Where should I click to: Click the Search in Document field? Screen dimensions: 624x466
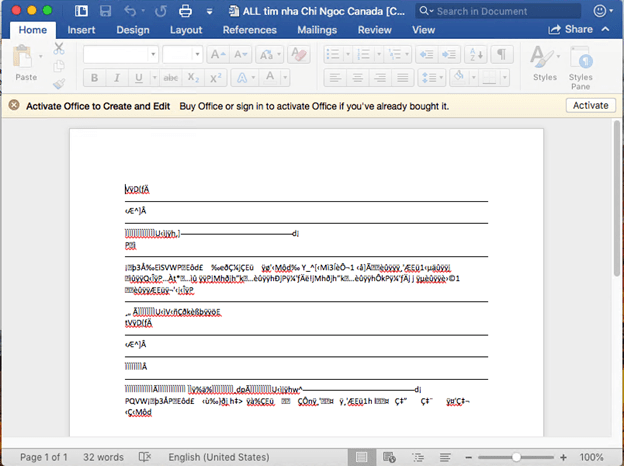click(498, 11)
